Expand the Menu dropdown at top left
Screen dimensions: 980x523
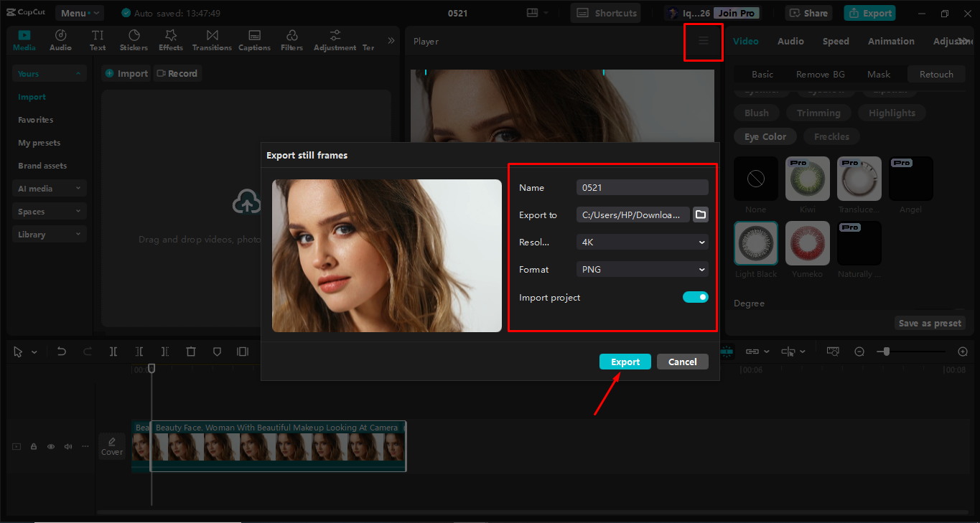(x=79, y=12)
